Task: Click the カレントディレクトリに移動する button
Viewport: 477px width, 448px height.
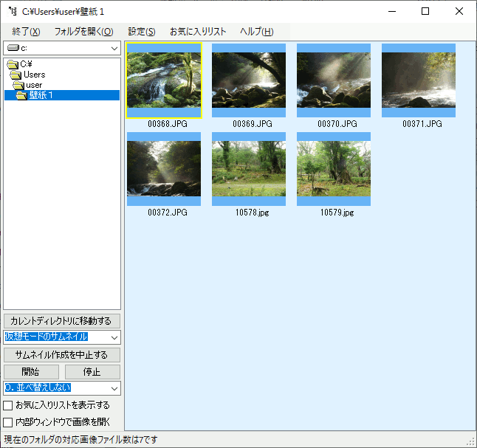Action: (62, 321)
